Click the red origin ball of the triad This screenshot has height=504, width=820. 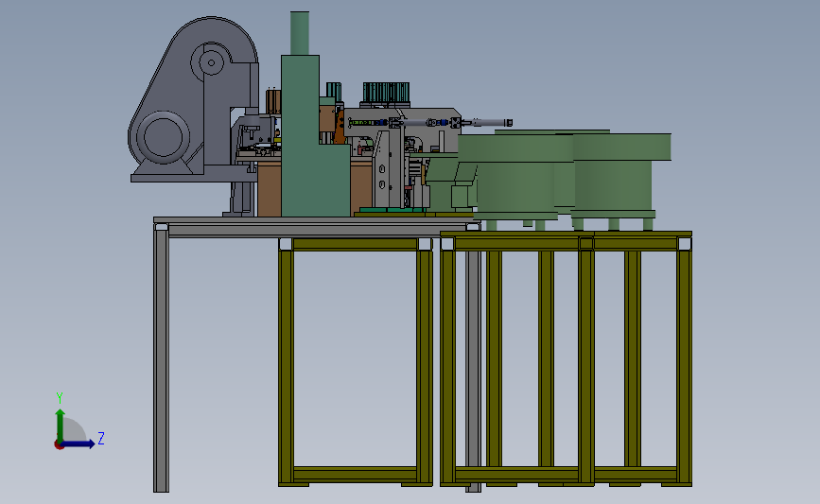coord(59,445)
